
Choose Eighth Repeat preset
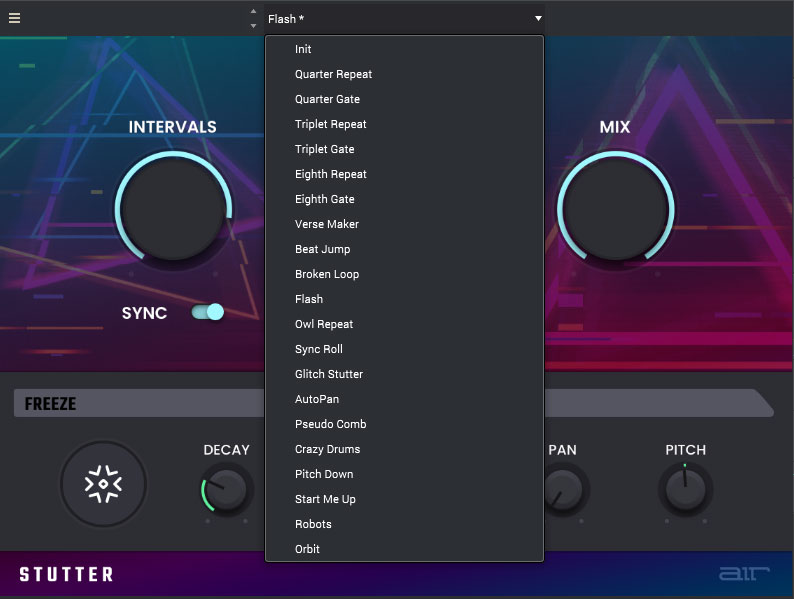[404, 174]
